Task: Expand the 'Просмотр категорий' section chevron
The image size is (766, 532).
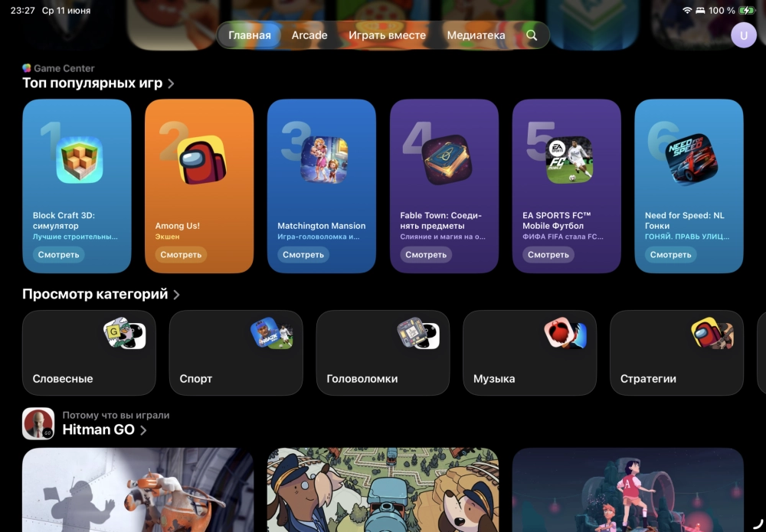Action: tap(177, 295)
